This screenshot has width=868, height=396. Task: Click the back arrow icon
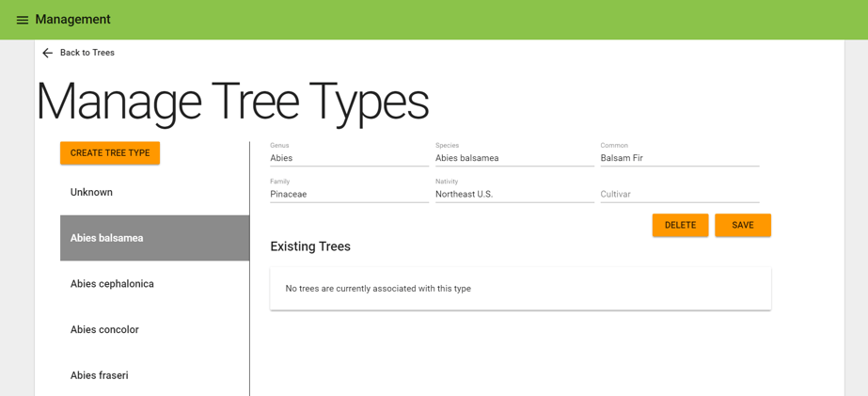coord(48,53)
